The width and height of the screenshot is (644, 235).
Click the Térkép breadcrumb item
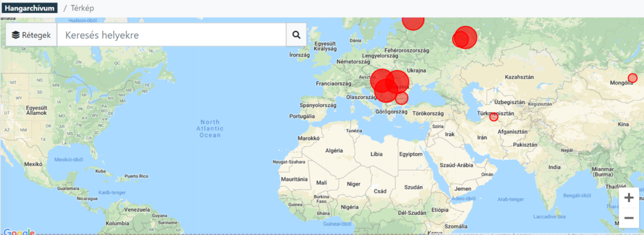83,8
